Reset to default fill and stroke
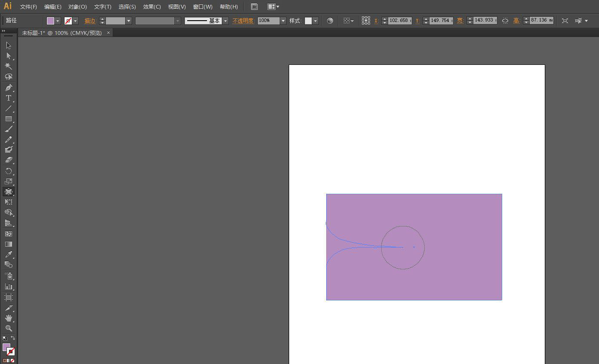The width and height of the screenshot is (599, 364). click(x=5, y=338)
